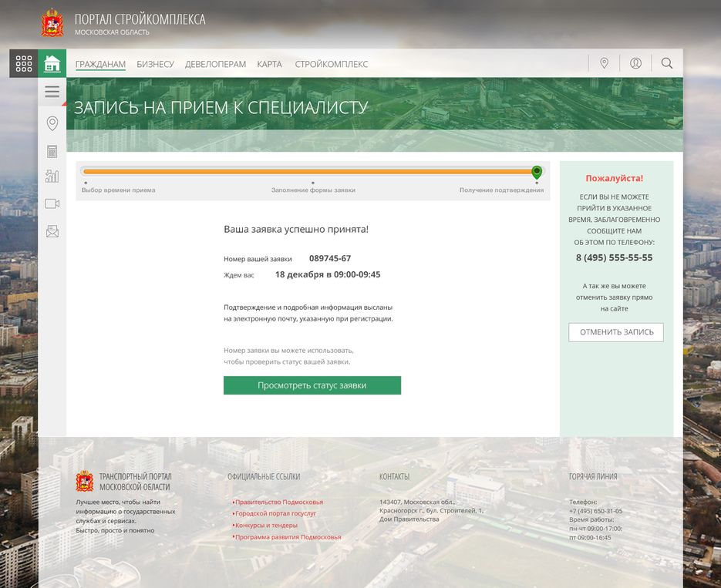
Task: Click phone number 8 (495) 555-55-55
Action: tap(614, 257)
